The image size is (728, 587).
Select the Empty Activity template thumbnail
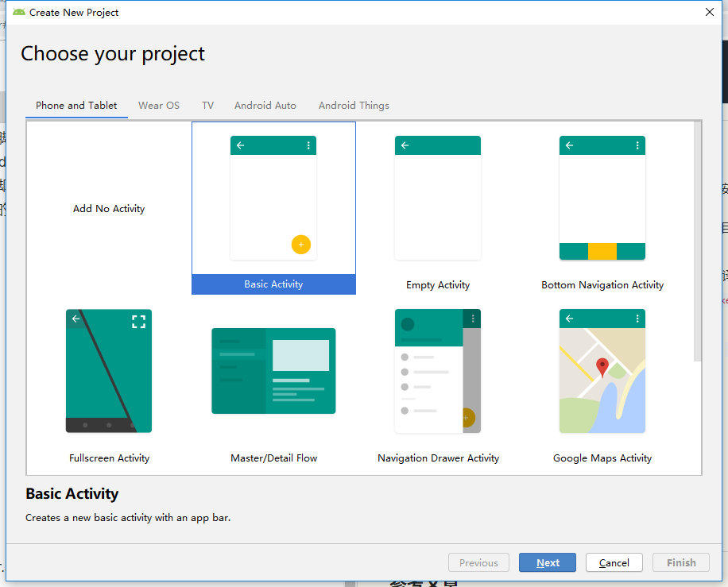pos(438,198)
